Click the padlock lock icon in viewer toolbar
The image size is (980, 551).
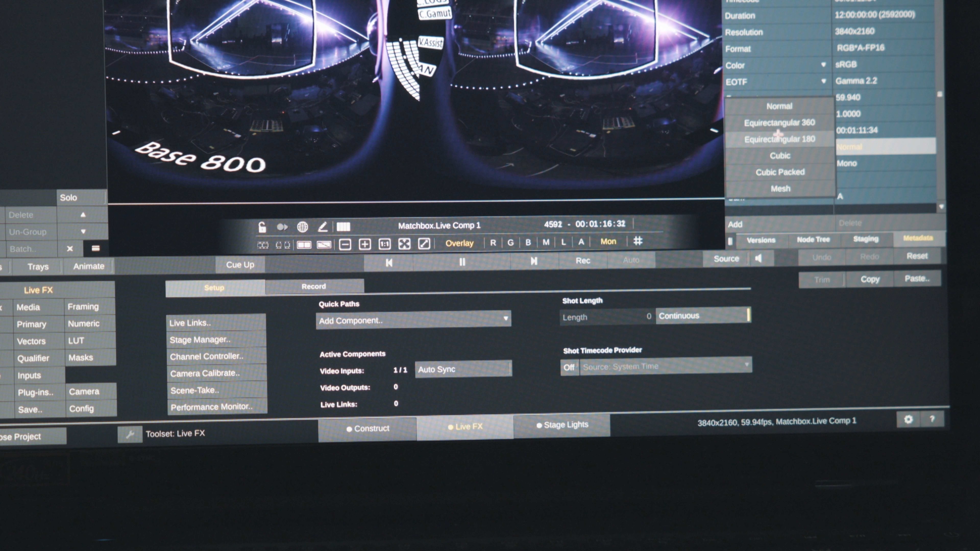pyautogui.click(x=262, y=227)
